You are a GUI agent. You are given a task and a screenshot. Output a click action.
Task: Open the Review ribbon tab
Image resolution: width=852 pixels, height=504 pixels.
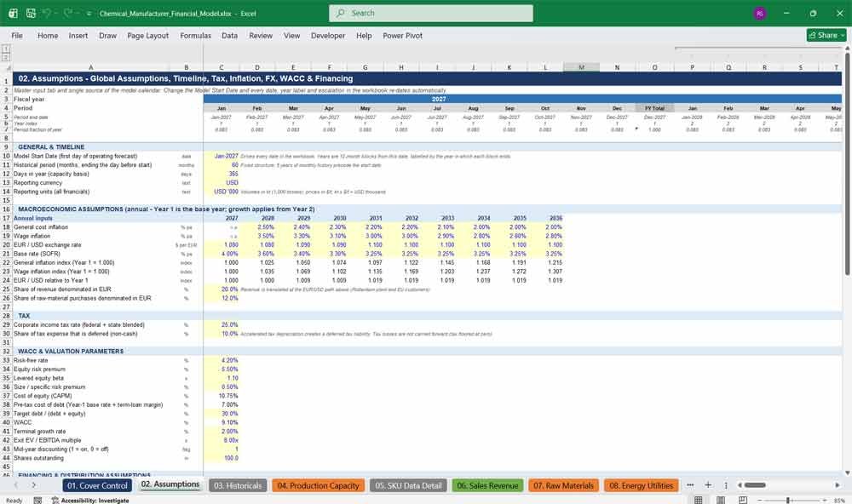coord(261,35)
